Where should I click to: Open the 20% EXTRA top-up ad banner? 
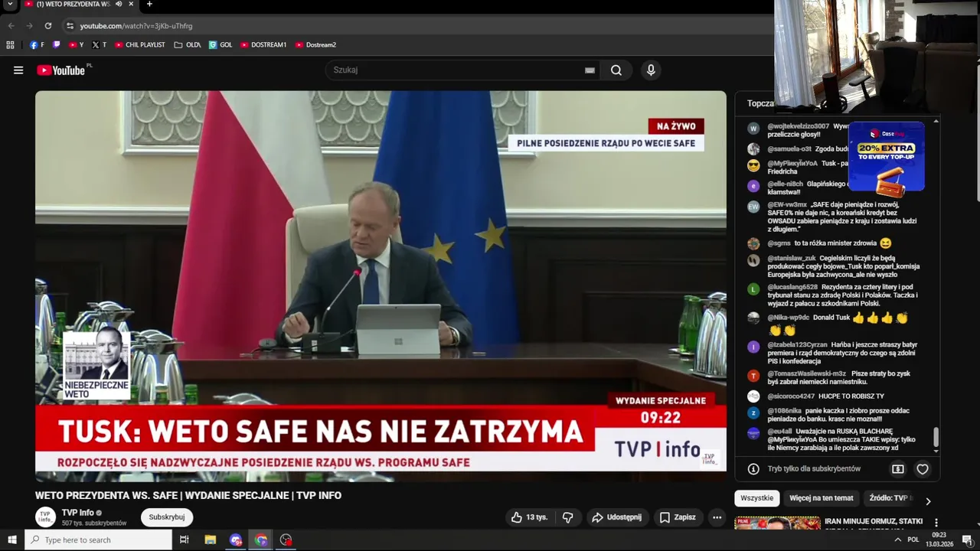[886, 157]
